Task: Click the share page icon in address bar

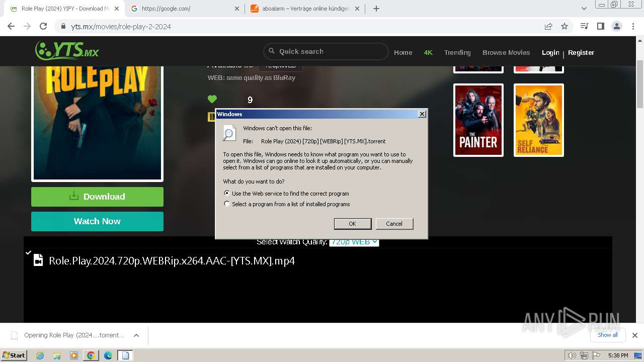Action: (548, 26)
